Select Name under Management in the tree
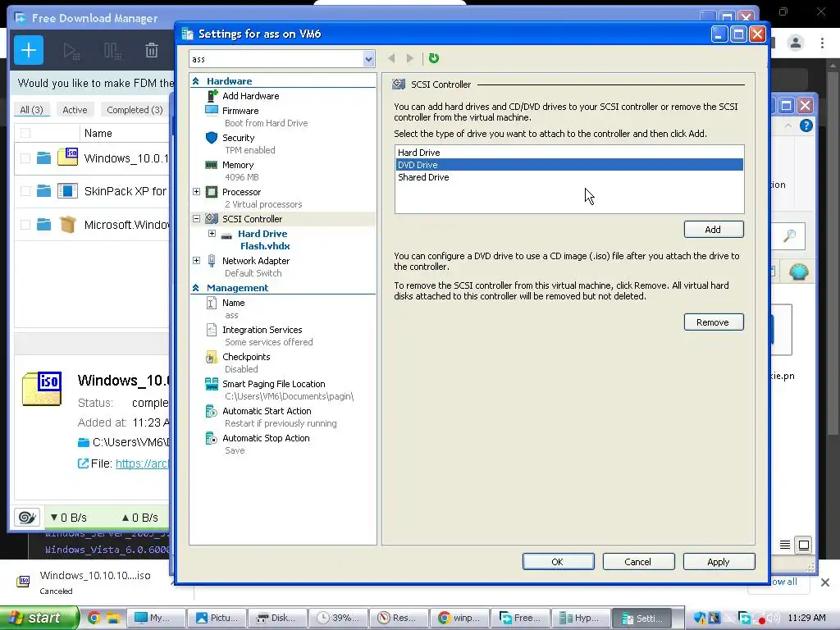 (x=234, y=303)
